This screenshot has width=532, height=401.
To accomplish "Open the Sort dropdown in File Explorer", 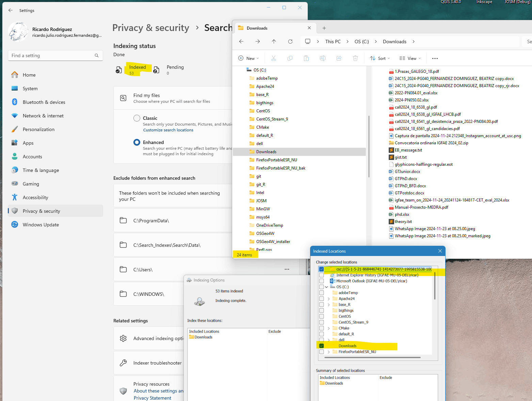I will pyautogui.click(x=379, y=58).
